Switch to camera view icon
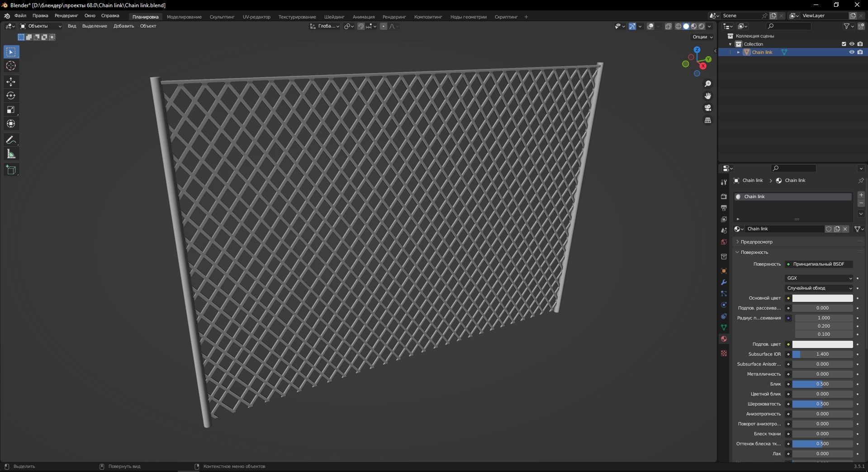The image size is (868, 472). coord(708,108)
